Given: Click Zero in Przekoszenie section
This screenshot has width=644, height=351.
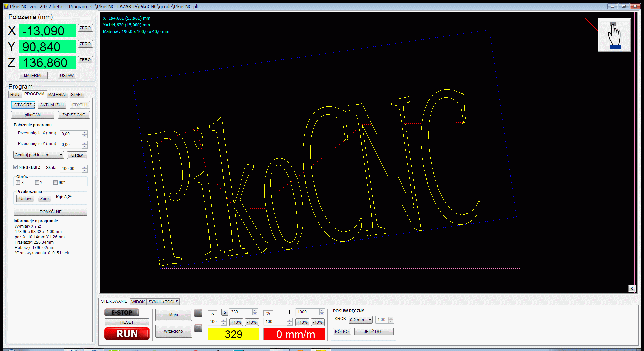Looking at the screenshot, I should point(44,199).
